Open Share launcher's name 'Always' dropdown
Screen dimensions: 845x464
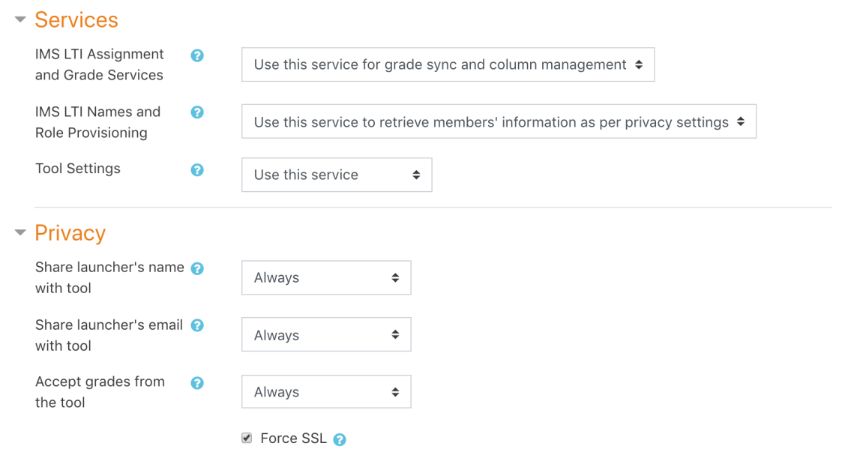click(x=326, y=278)
